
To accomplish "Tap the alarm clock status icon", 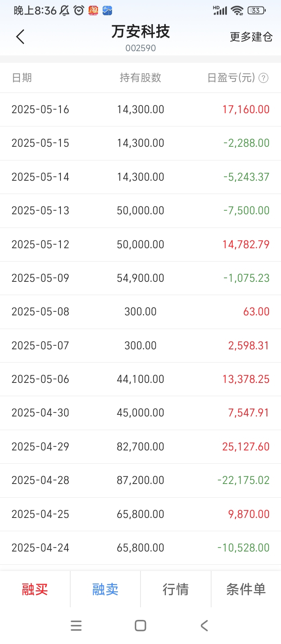I will 79,11.
